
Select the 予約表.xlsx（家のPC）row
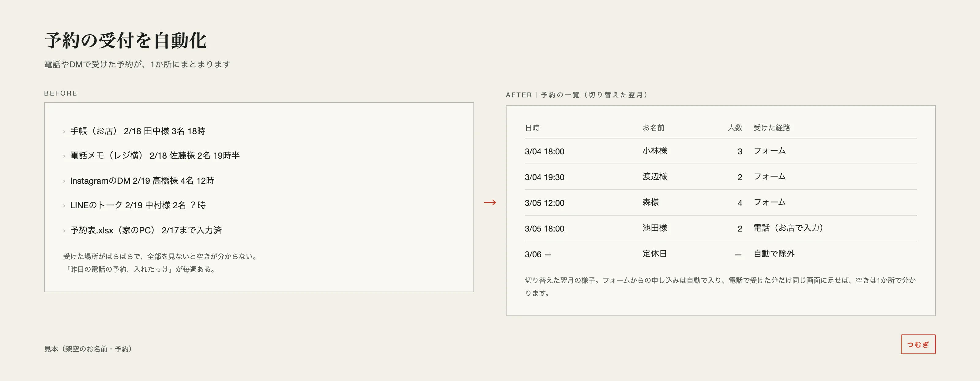click(143, 230)
